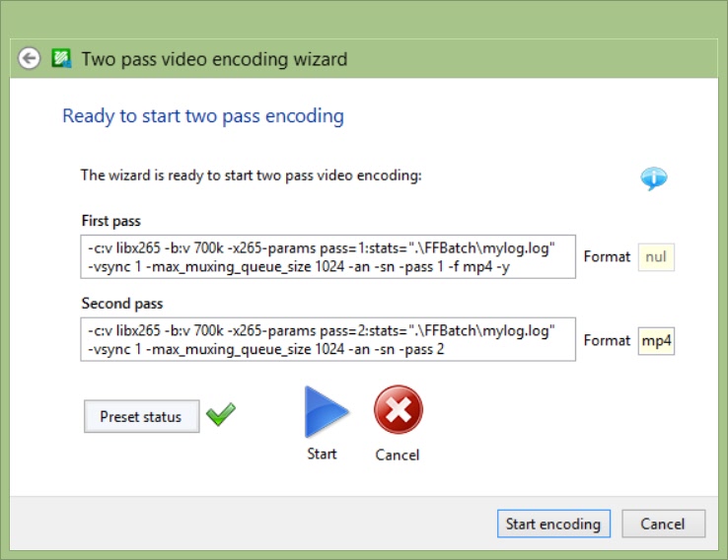Screen dimensions: 728x560
Task: Click the Cancel button at the bottom right
Action: point(662,524)
